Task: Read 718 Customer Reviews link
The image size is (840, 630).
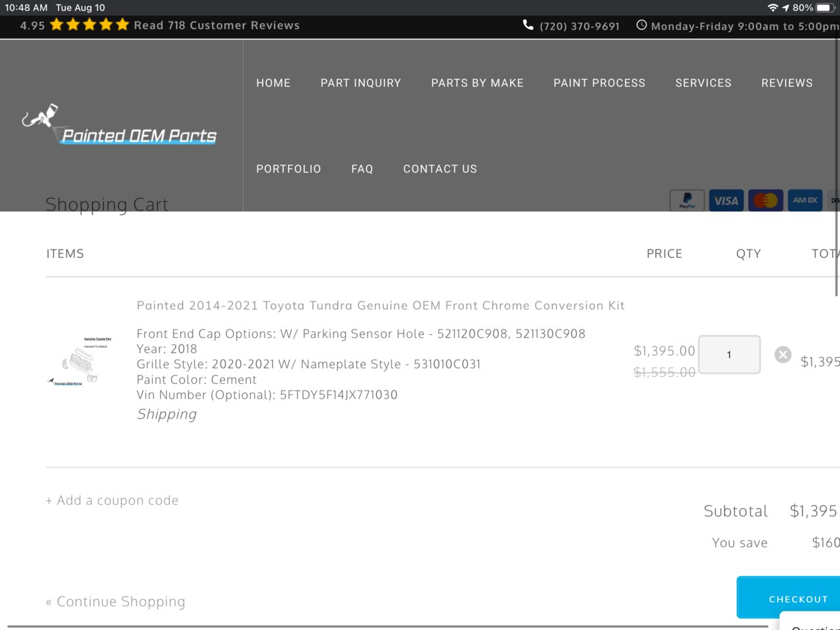Action: 217,26
